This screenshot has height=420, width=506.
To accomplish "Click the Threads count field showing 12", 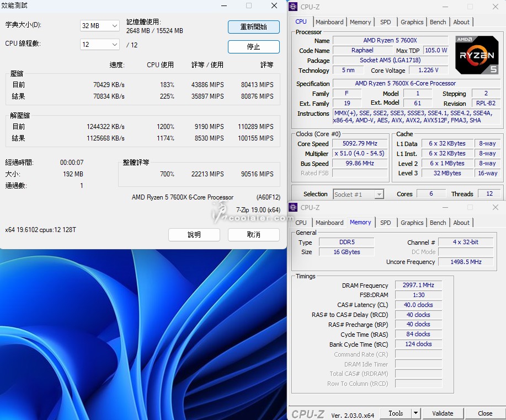I will [489, 193].
